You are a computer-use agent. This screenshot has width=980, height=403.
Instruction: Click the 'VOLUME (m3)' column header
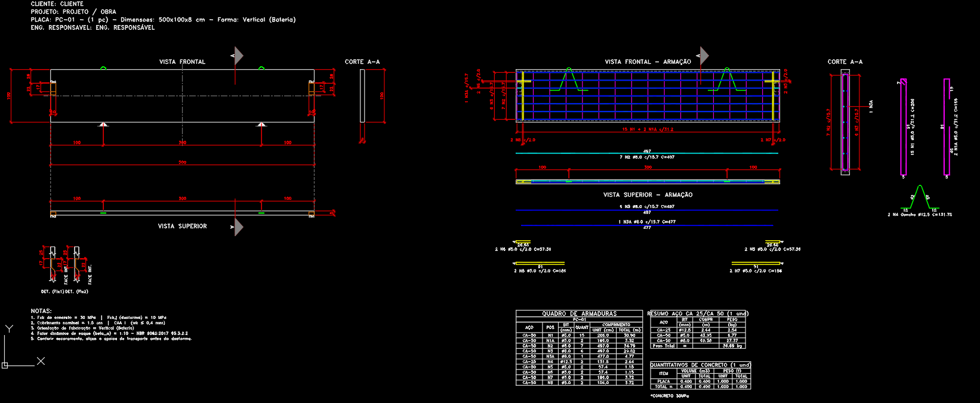pyautogui.click(x=695, y=371)
